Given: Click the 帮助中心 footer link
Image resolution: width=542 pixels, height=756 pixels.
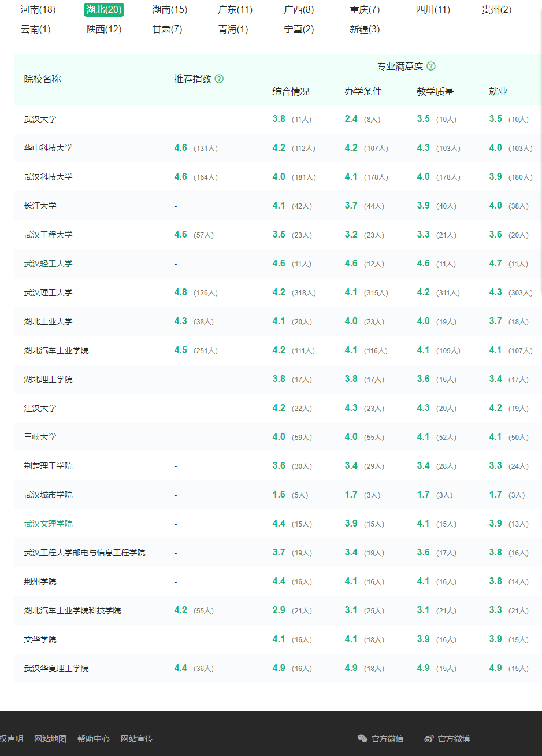Looking at the screenshot, I should tap(94, 739).
